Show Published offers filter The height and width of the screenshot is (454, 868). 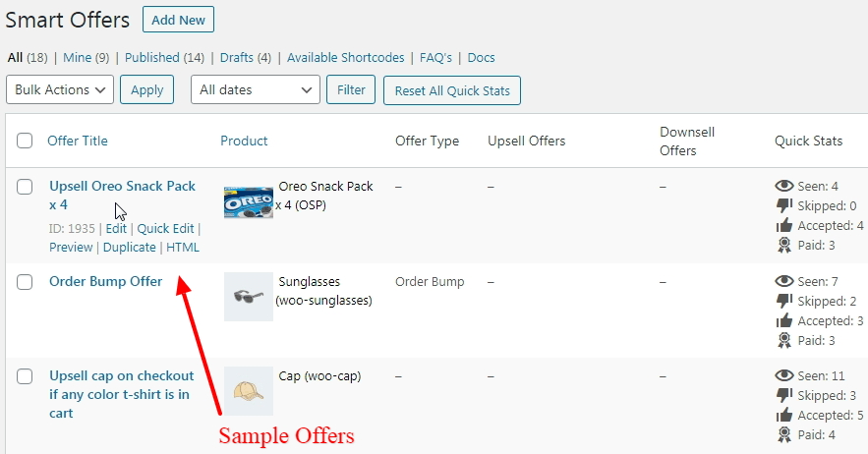coord(152,58)
